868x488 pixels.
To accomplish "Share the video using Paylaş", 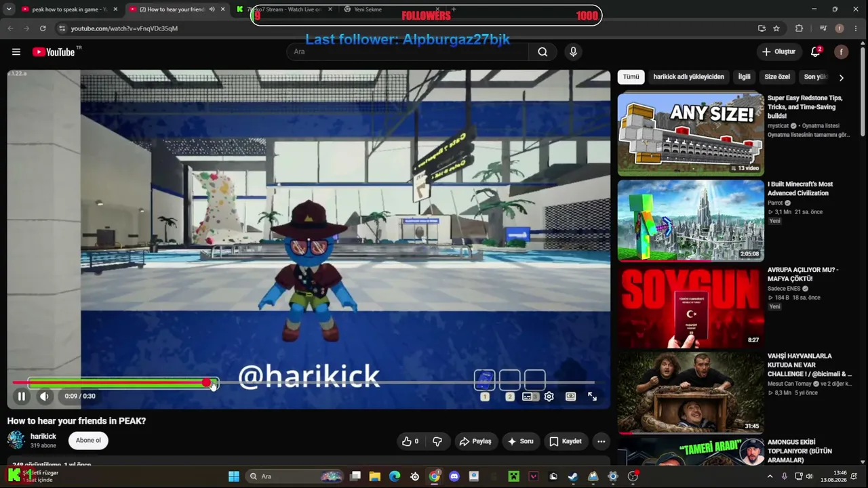I will click(475, 441).
